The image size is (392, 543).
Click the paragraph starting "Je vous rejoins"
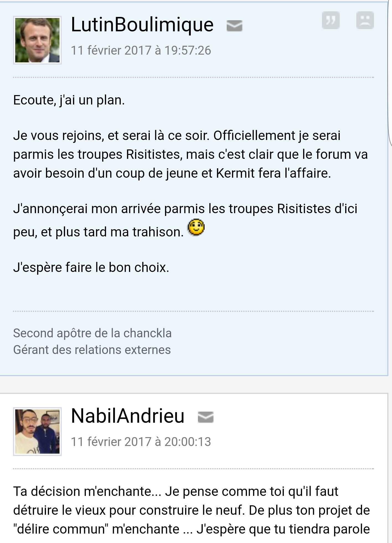click(x=190, y=155)
